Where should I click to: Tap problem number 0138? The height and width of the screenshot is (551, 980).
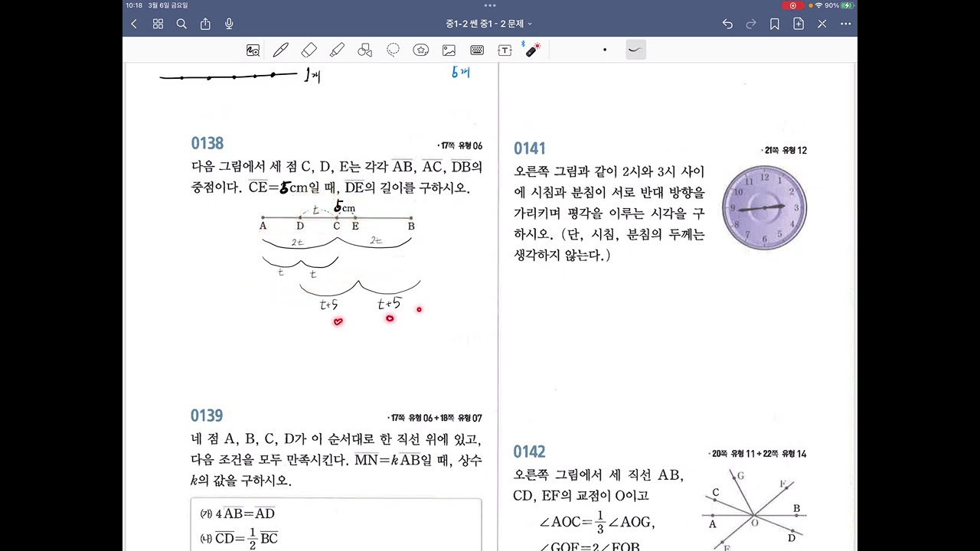(x=207, y=143)
